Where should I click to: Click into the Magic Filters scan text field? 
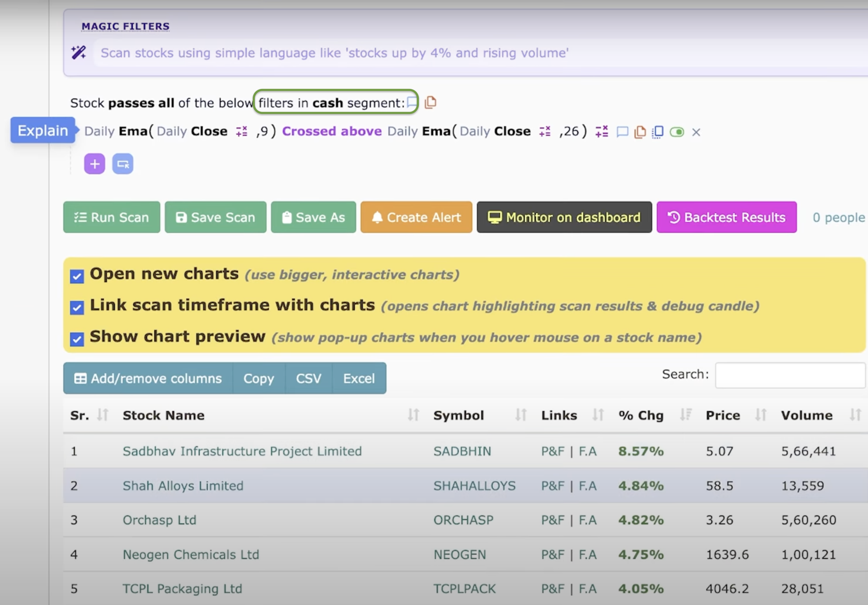tap(480, 53)
